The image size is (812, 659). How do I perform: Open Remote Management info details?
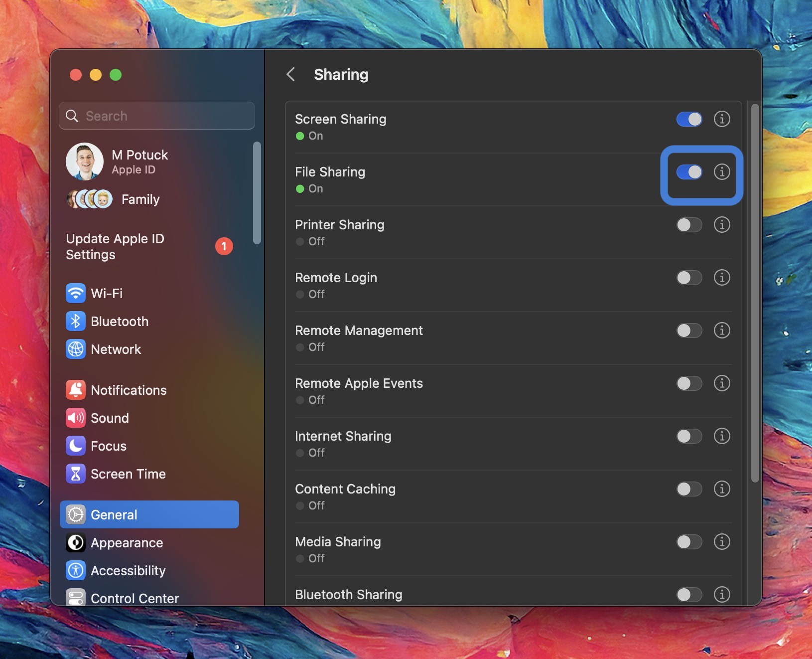pos(722,330)
